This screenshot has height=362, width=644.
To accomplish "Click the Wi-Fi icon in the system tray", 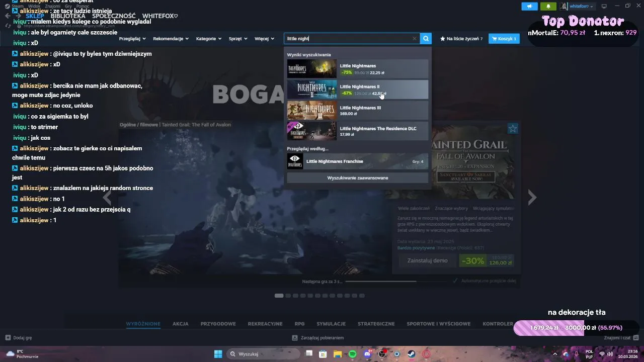I will [602, 354].
